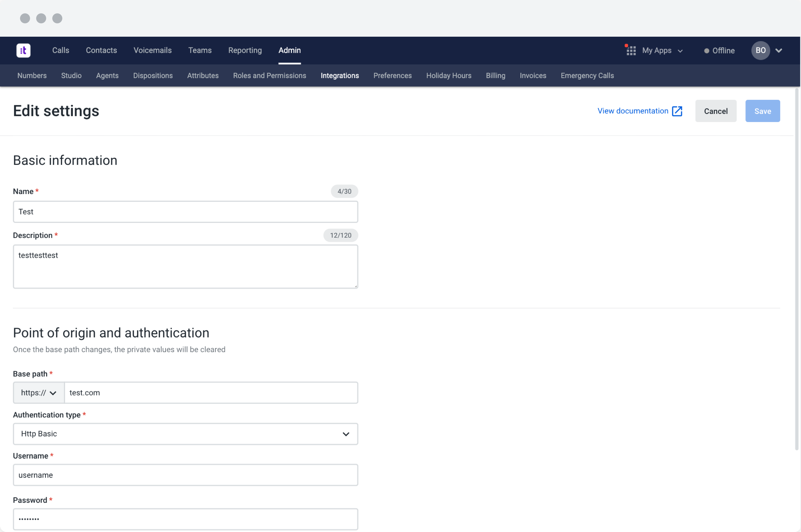801x532 pixels.
Task: Click the Password field
Action: [185, 519]
